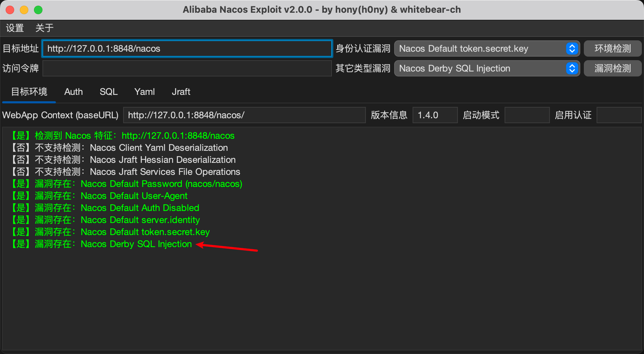Switch to the Yaml tab

coord(145,92)
